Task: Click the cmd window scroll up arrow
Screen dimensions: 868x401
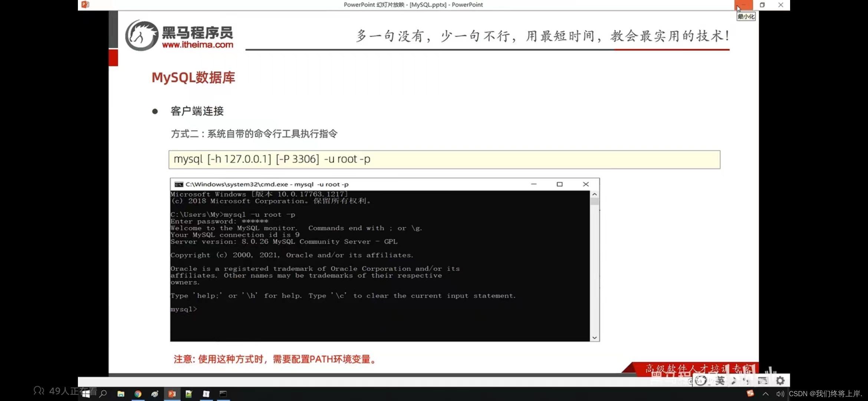Action: click(x=595, y=195)
